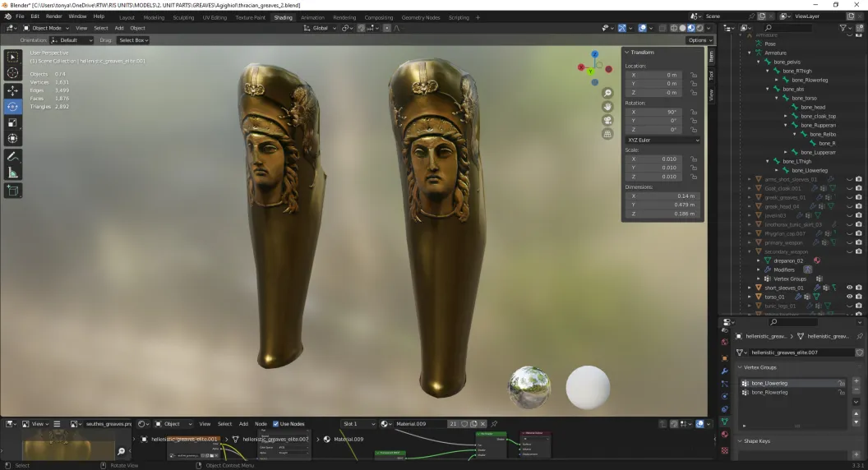The image size is (868, 470).
Task: Switch to wireframe viewport shading
Action: (x=674, y=28)
